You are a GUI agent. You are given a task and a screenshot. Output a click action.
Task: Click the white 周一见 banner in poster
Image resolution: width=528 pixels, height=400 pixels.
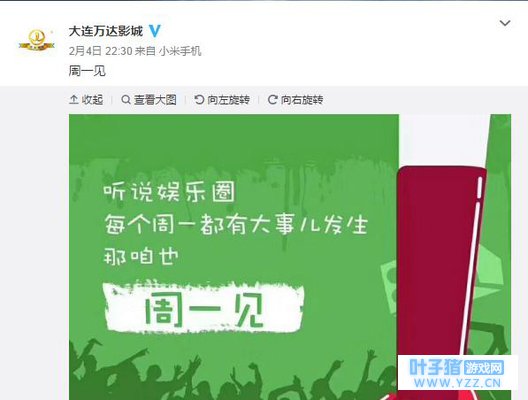204,308
